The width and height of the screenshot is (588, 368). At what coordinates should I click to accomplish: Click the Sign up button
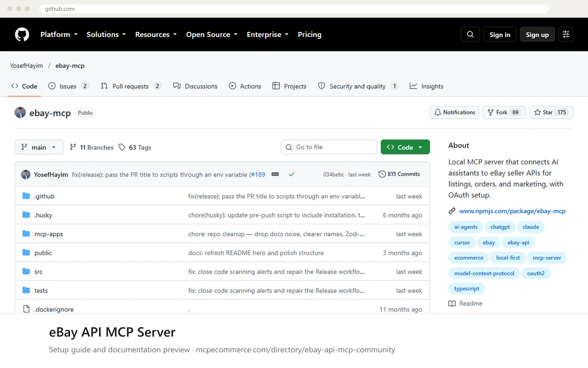(538, 34)
